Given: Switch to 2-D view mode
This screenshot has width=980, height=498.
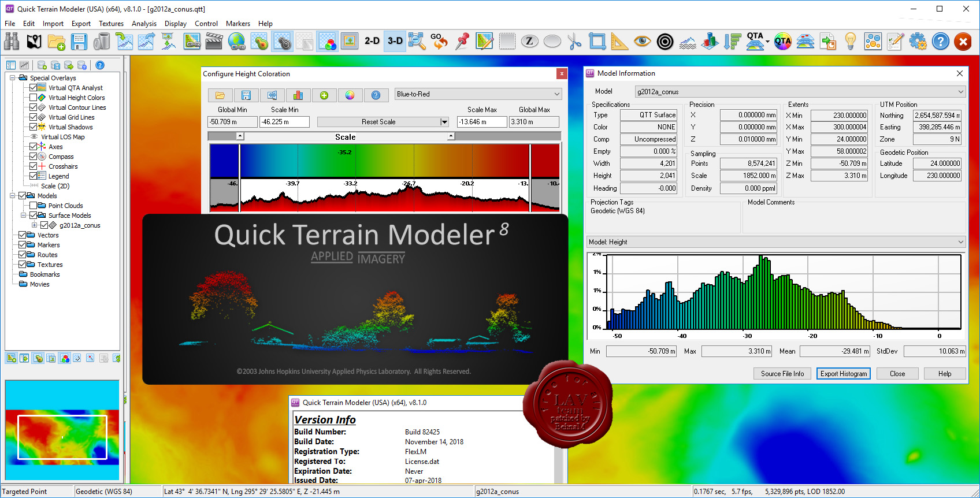Looking at the screenshot, I should (x=372, y=41).
